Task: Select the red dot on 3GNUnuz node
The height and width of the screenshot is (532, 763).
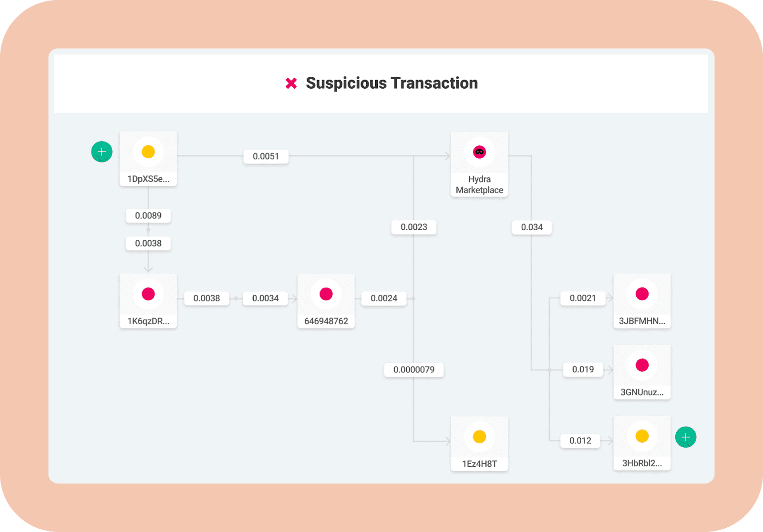Action: tap(642, 365)
